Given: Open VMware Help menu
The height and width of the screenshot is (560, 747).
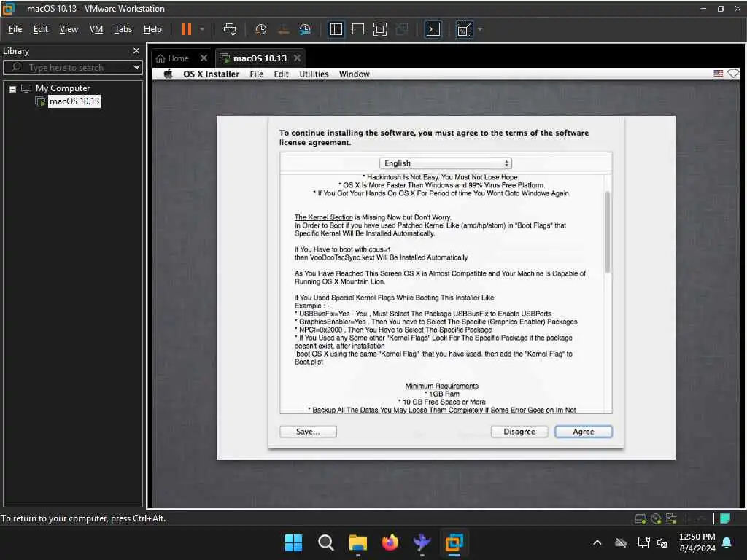Looking at the screenshot, I should tap(152, 29).
